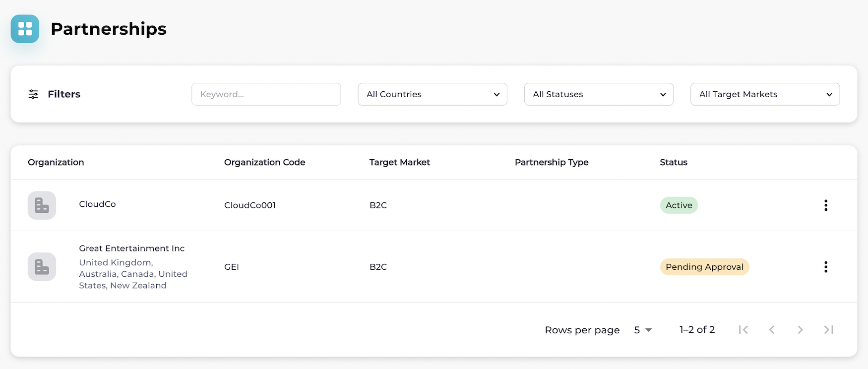
Task: Click the Status column header
Action: (x=674, y=162)
